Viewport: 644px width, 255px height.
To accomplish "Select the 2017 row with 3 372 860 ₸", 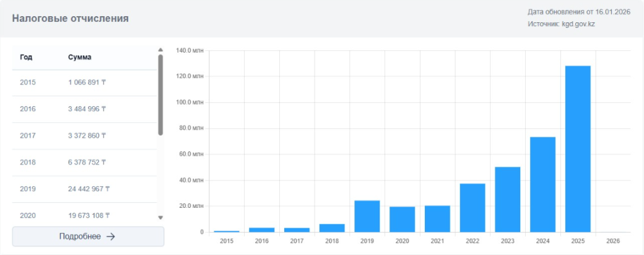I will coord(85,136).
